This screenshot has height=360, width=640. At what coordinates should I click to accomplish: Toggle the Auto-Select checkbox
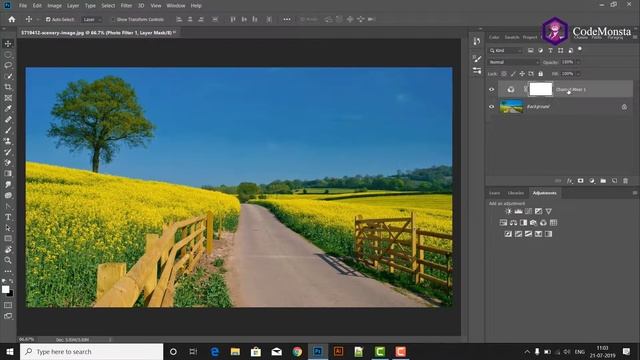pyautogui.click(x=48, y=19)
